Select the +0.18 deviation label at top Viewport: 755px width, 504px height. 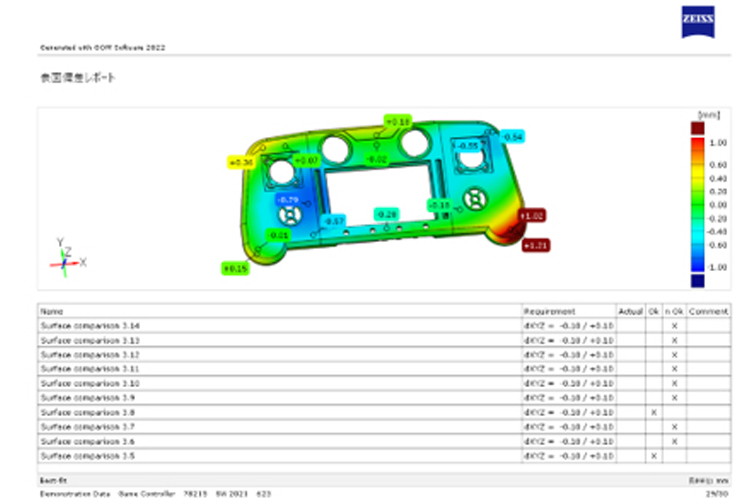pyautogui.click(x=398, y=121)
